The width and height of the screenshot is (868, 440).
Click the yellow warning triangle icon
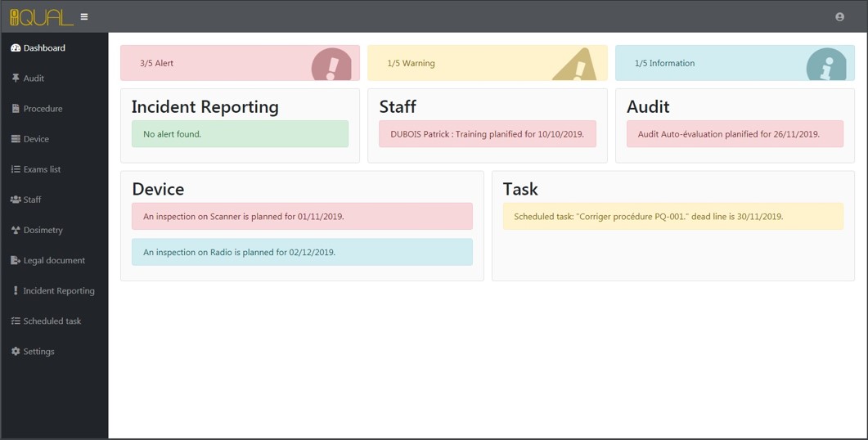tap(575, 65)
